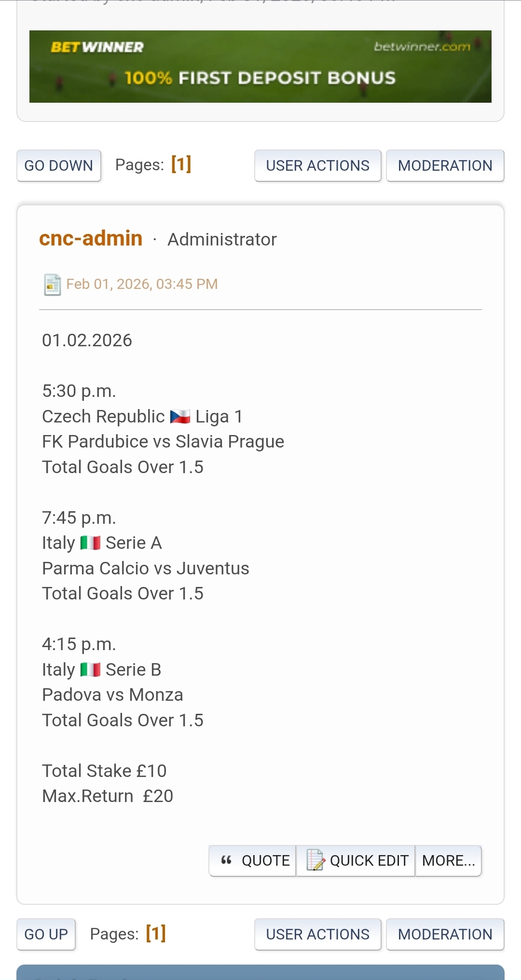Select page 1 in the bottom pagination
Viewport: 521px width, 980px height.
pyautogui.click(x=156, y=933)
